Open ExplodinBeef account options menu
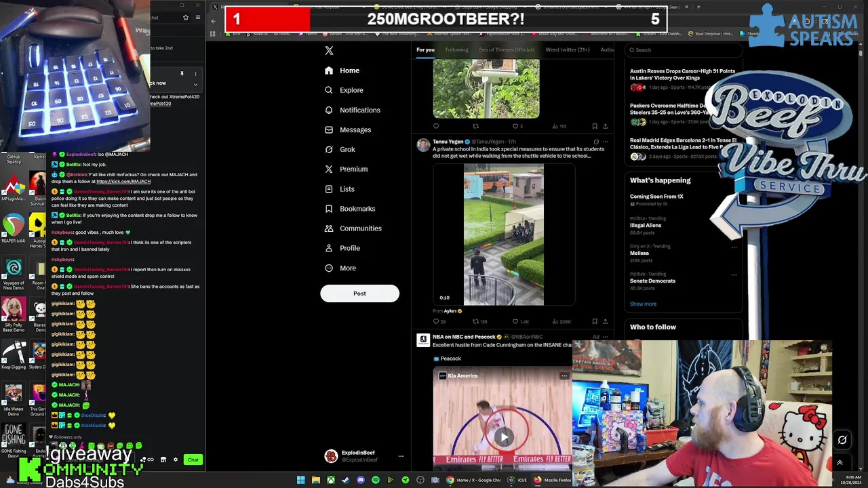 pyautogui.click(x=401, y=456)
